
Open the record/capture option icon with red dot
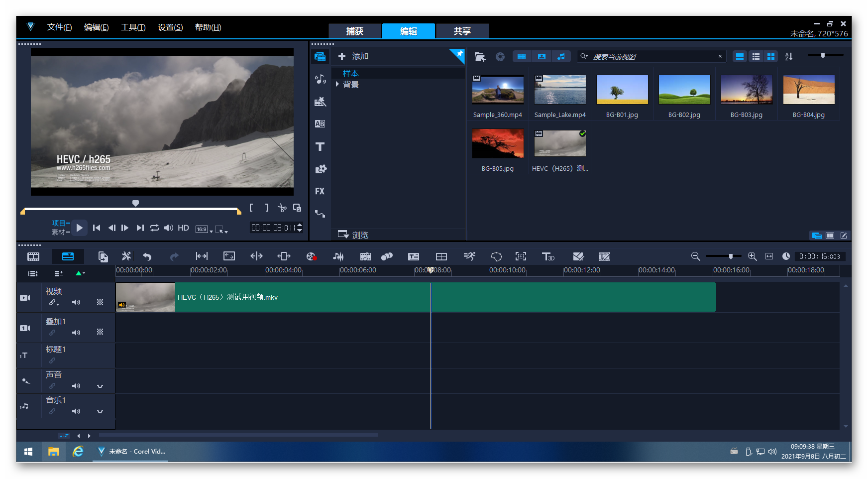(x=312, y=256)
